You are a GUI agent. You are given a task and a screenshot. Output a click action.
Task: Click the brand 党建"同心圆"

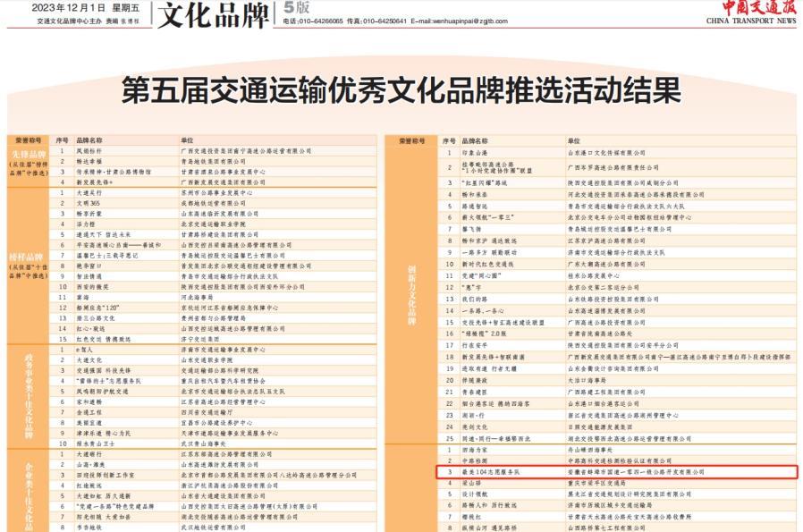coord(481,275)
